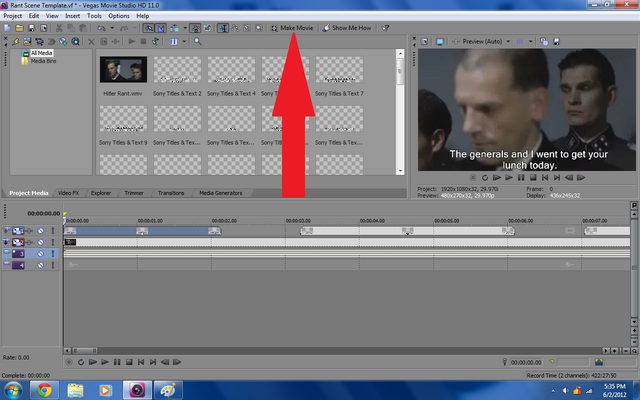Open project properties icon in main toolbar
Image resolution: width=640 pixels, height=400 pixels.
43,28
